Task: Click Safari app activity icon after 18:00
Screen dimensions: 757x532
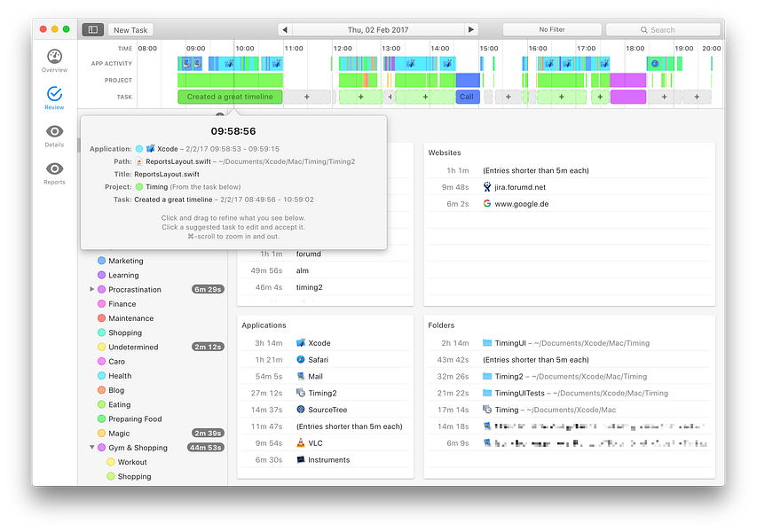Action: pos(655,63)
